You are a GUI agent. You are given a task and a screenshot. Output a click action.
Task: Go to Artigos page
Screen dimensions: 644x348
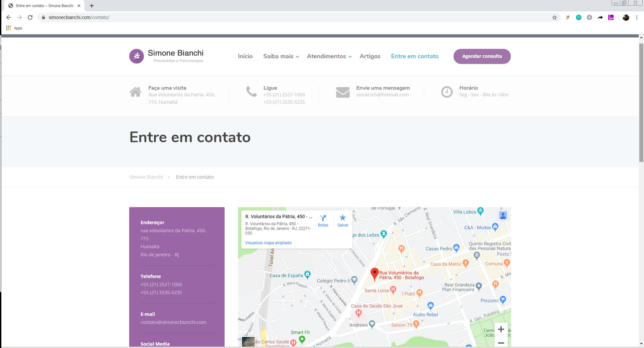(x=370, y=56)
